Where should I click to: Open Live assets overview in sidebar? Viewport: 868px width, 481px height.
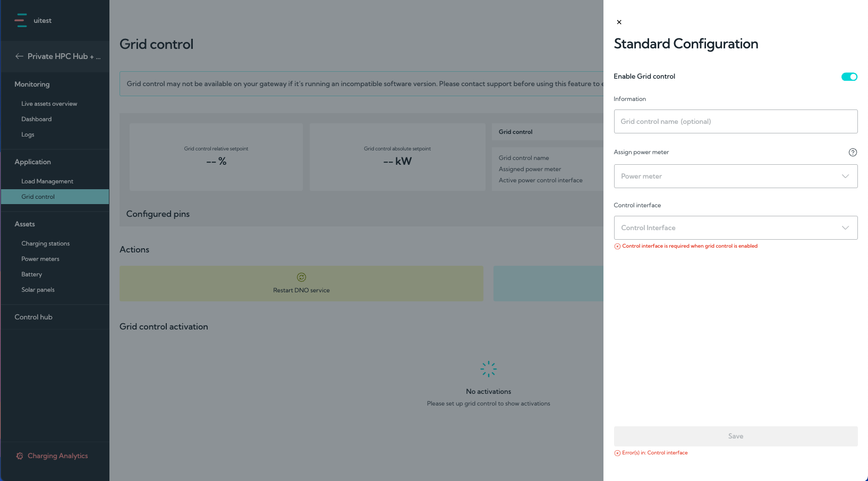pos(49,104)
